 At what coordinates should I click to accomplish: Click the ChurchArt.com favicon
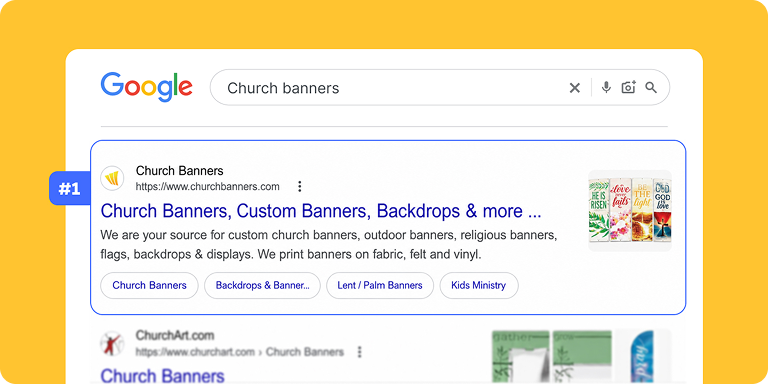coord(112,344)
